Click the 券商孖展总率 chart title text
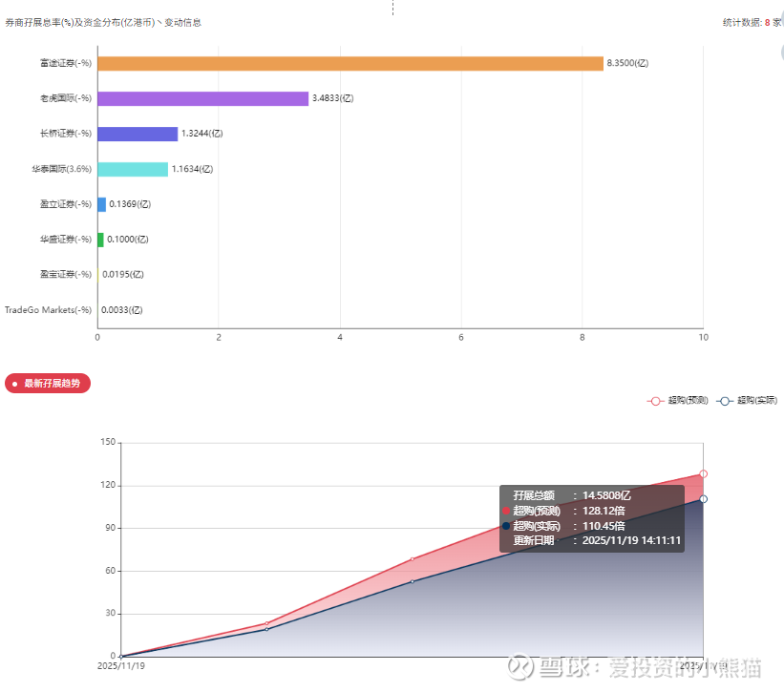Viewport: 784px width, 692px height. 103,23
